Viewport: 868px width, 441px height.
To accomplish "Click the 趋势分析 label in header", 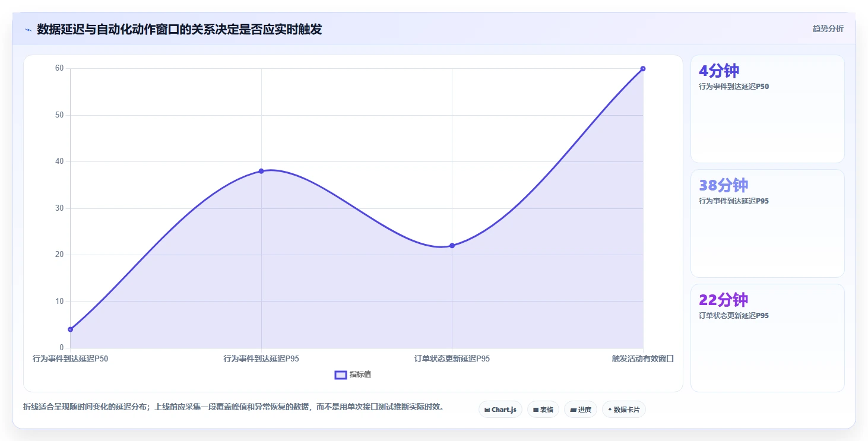I will (x=828, y=28).
